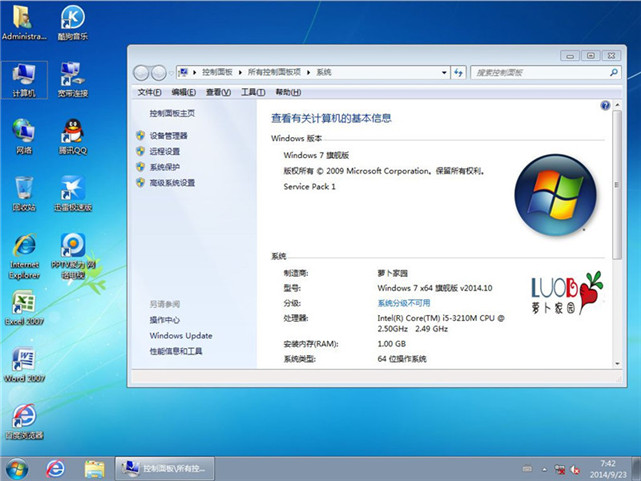Select the 回收站 recycle bin icon
The height and width of the screenshot is (481, 641).
point(24,194)
